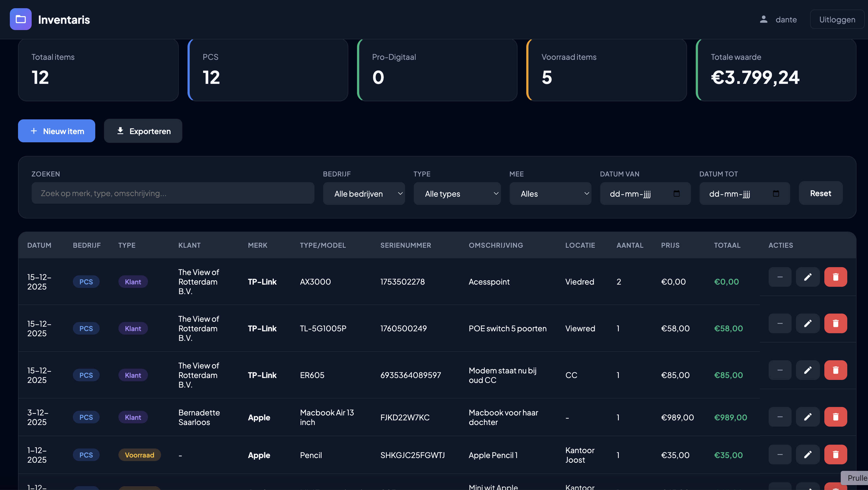The width and height of the screenshot is (868, 490).
Task: Click the dante user profile icon
Action: [763, 19]
